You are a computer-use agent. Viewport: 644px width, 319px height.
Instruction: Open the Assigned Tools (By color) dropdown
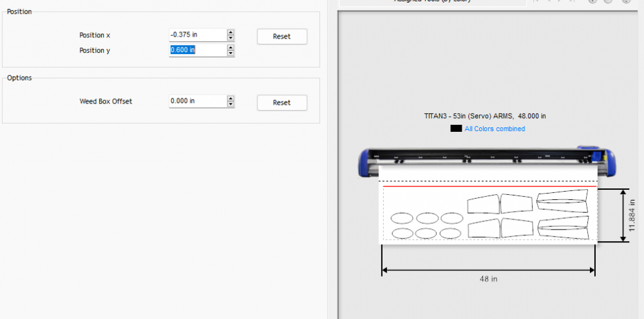point(431,2)
